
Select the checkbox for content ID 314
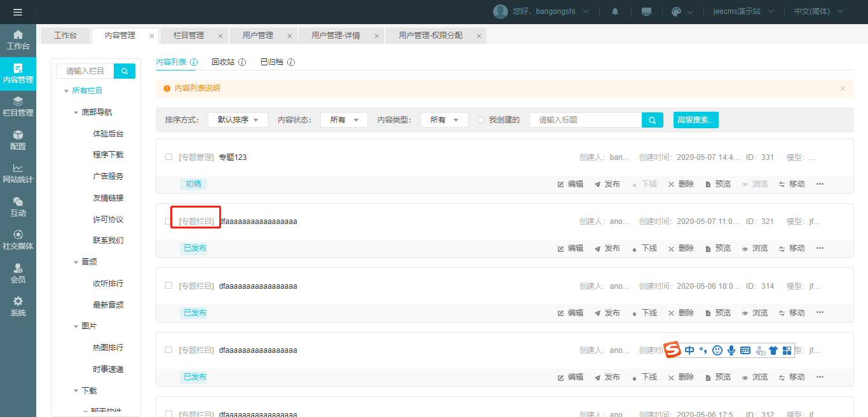pyautogui.click(x=169, y=286)
